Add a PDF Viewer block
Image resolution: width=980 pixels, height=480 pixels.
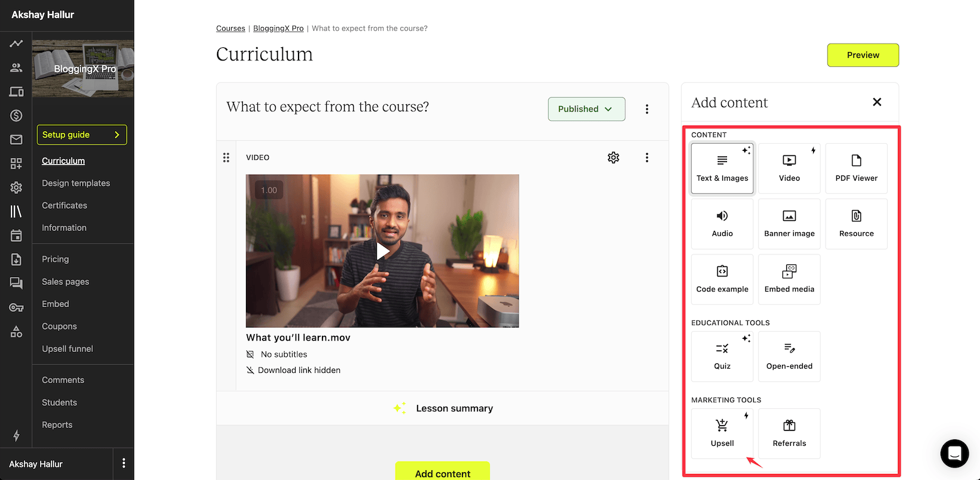856,168
